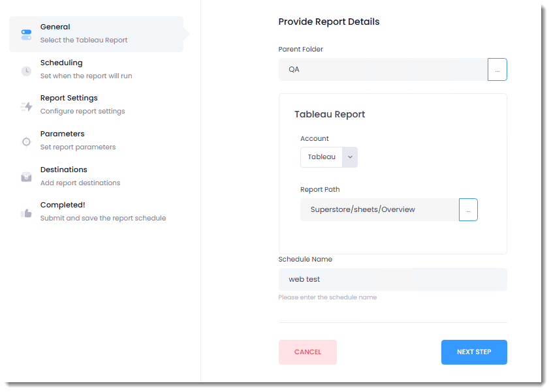Screen dimensions: 551x392
Task: Proceed with the Next Step button
Action: point(474,352)
